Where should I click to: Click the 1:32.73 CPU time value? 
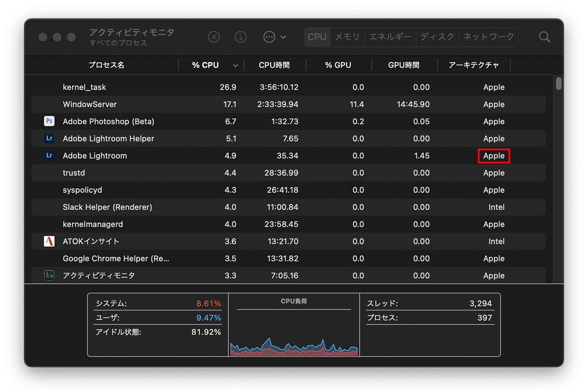tap(285, 122)
